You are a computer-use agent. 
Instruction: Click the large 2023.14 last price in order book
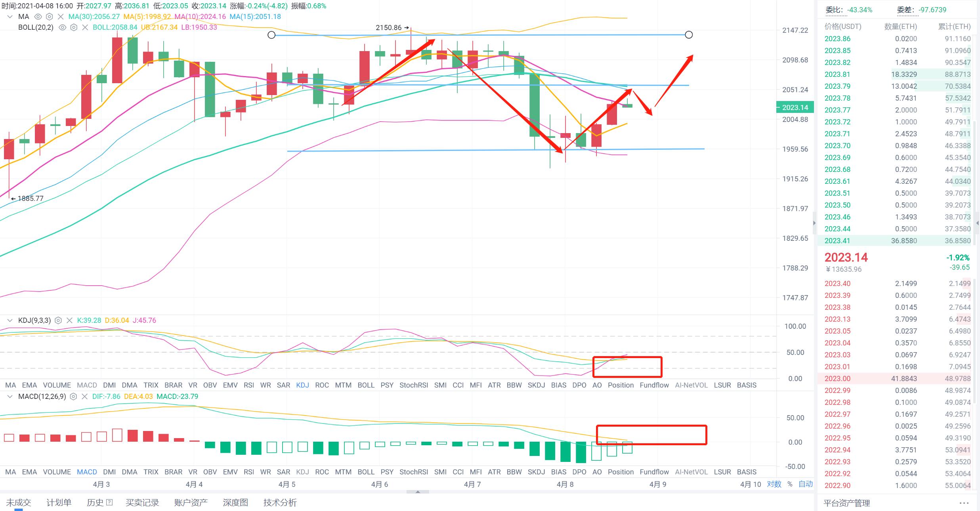[x=846, y=257]
